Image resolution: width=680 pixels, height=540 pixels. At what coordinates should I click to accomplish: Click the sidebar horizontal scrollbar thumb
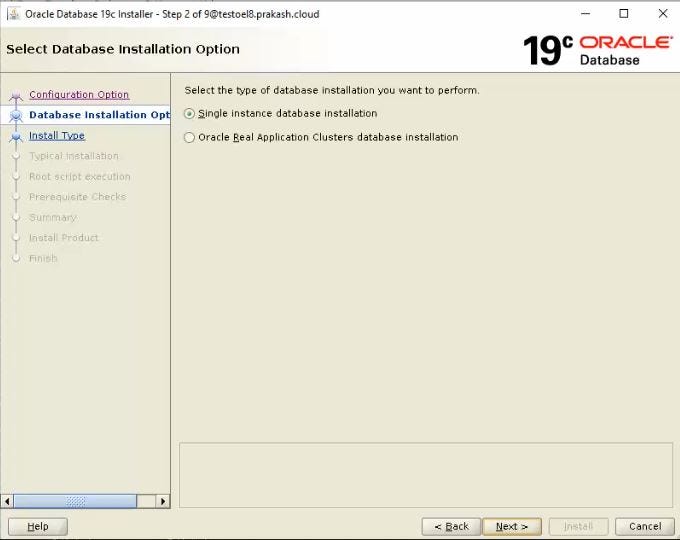point(75,501)
